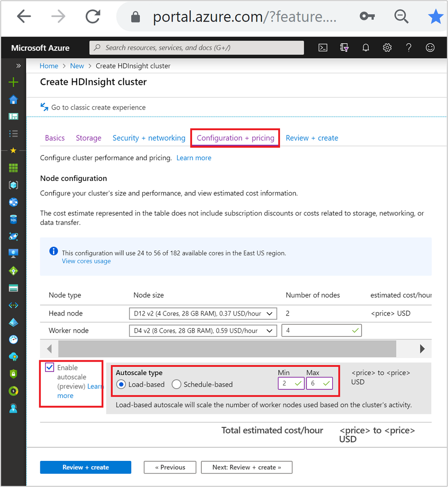This screenshot has height=487, width=448.
Task: Open the notifications bell
Action: pyautogui.click(x=366, y=48)
